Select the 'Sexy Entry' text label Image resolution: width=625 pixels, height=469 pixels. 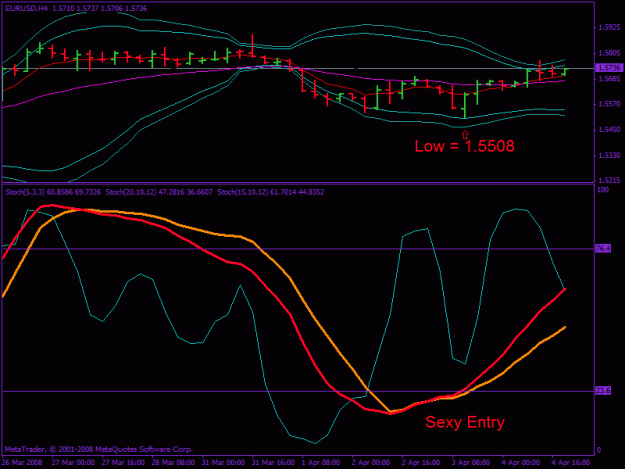[x=465, y=422]
